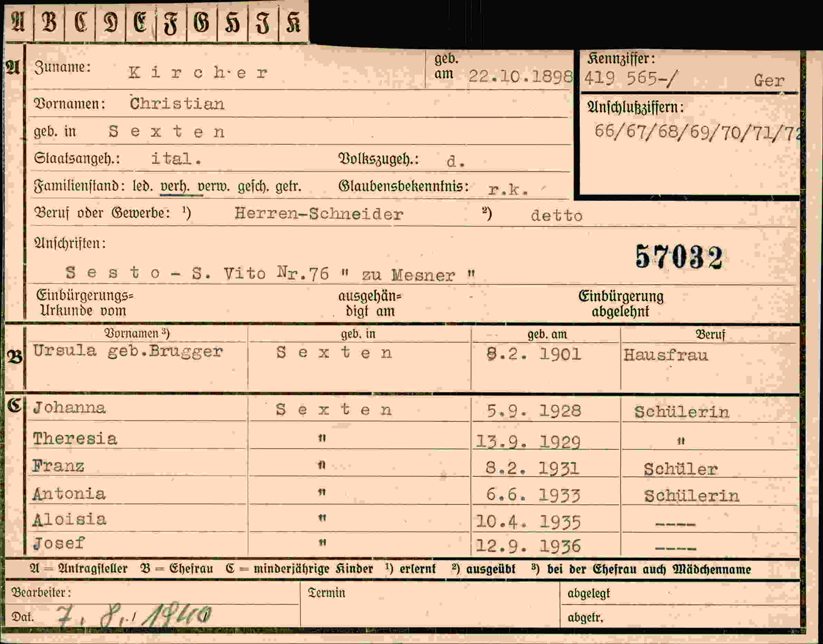Click the index tab letter G

(201, 21)
